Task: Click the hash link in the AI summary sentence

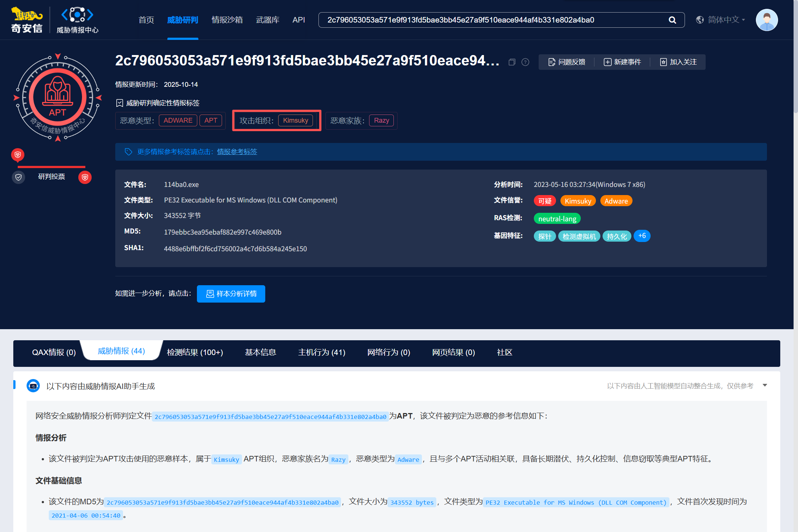Action: coord(270,417)
